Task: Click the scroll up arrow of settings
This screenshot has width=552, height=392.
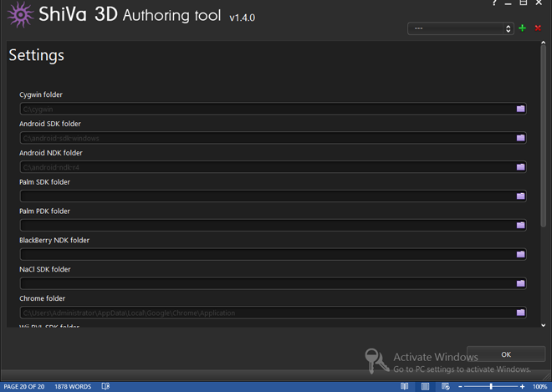Action: click(x=543, y=43)
